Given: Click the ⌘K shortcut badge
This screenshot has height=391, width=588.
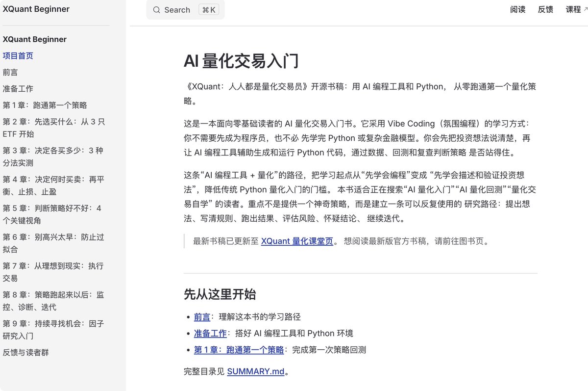Looking at the screenshot, I should (209, 10).
